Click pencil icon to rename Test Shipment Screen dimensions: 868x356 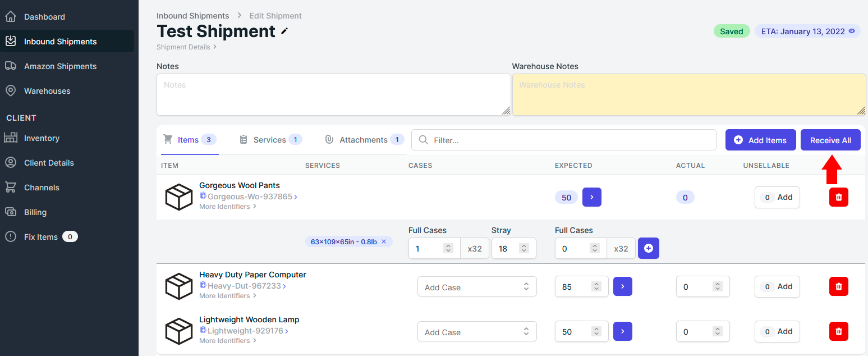click(284, 31)
